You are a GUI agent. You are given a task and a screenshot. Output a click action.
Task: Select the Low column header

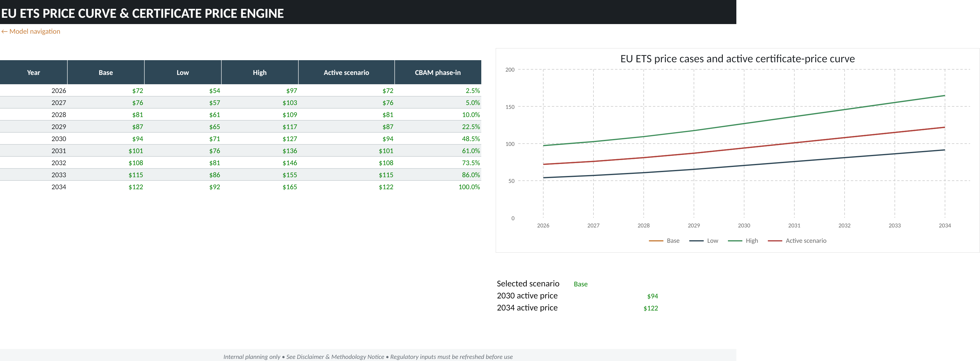[183, 72]
